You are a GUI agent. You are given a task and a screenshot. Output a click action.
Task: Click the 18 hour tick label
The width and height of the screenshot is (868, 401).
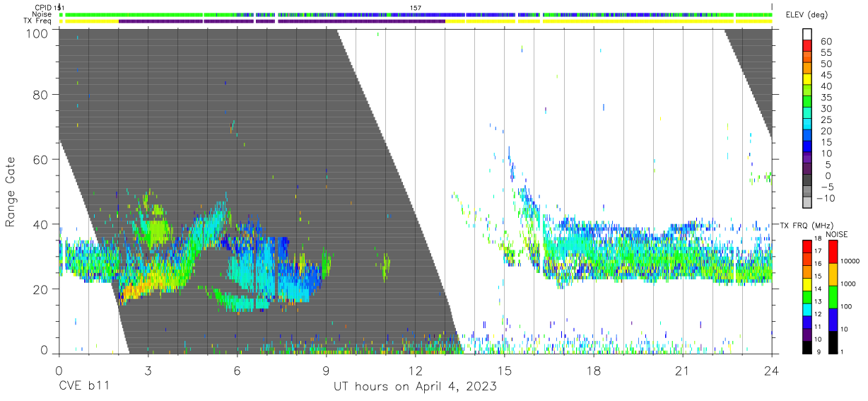point(594,370)
